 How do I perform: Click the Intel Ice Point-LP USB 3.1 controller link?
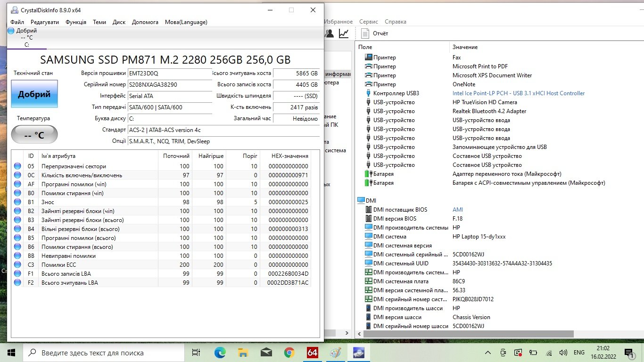click(519, 93)
